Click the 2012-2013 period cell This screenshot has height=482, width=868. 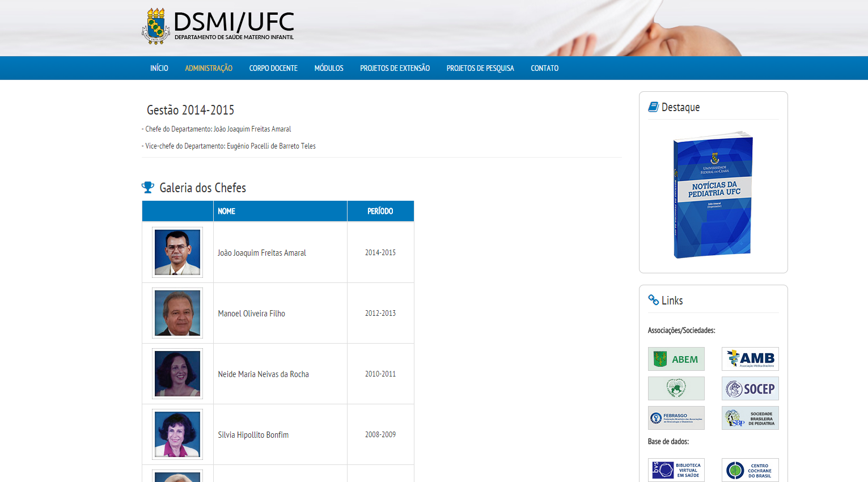point(380,313)
